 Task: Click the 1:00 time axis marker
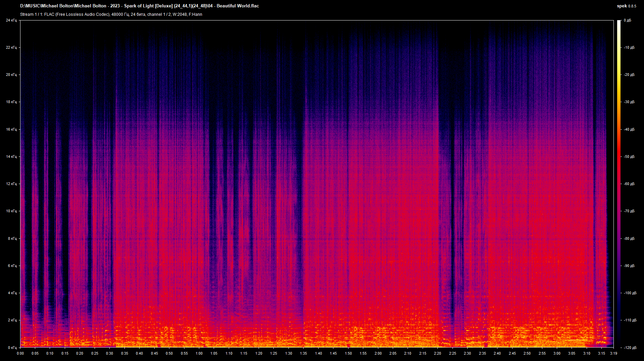(199, 353)
